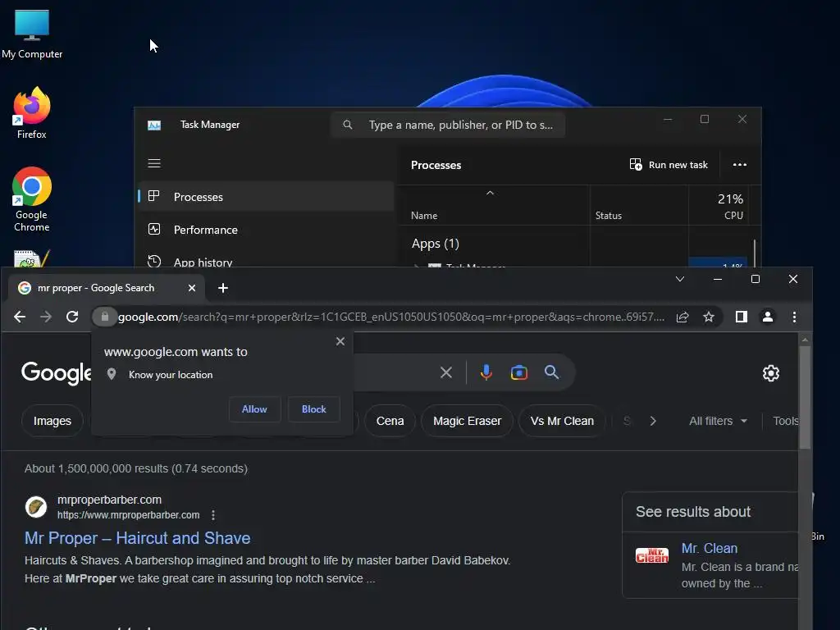Screen dimensions: 840x630
Task: Dismiss the location permission popup
Action: pos(340,341)
